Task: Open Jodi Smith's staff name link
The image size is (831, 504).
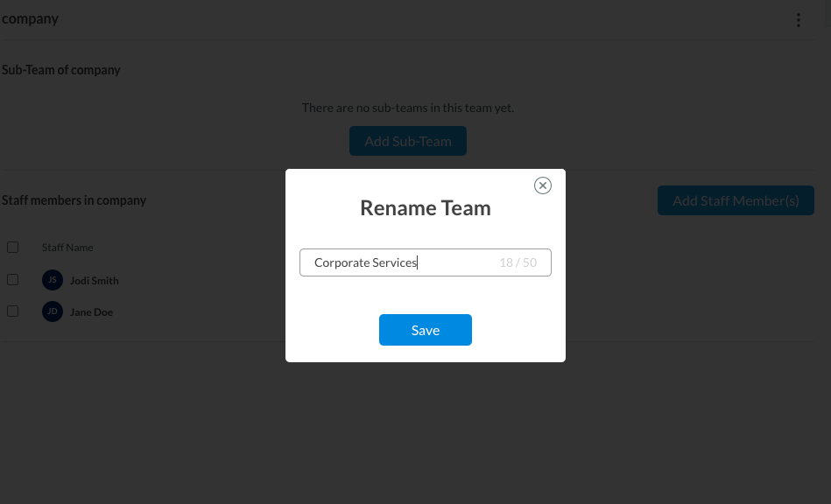Action: 95,281
